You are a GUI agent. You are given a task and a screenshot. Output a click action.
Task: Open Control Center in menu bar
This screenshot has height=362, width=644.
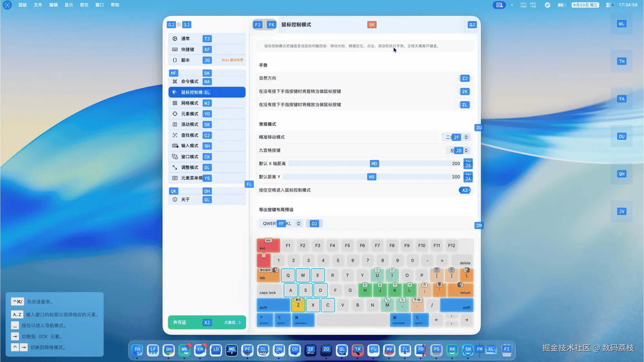608,5
